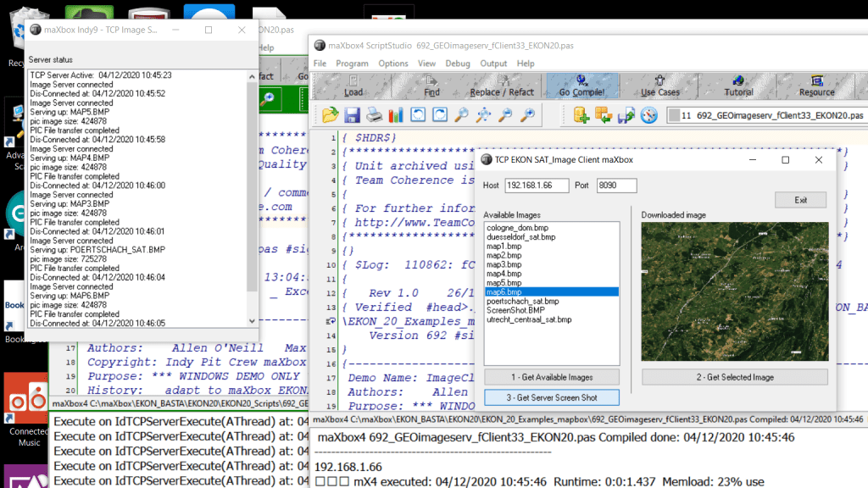Screen dimensions: 868x488
Task: Select poertschach_sat.bmp in Available Images list
Action: pyautogui.click(x=522, y=301)
